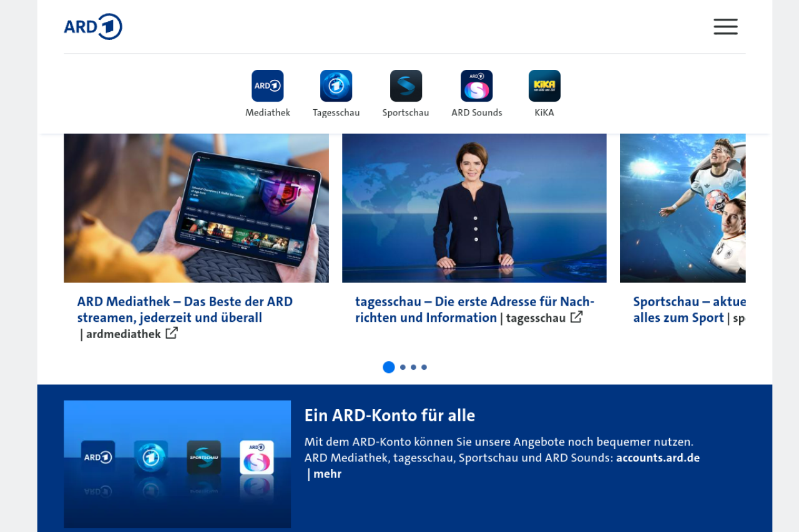
Task: Open the hamburger menu
Action: tap(725, 27)
